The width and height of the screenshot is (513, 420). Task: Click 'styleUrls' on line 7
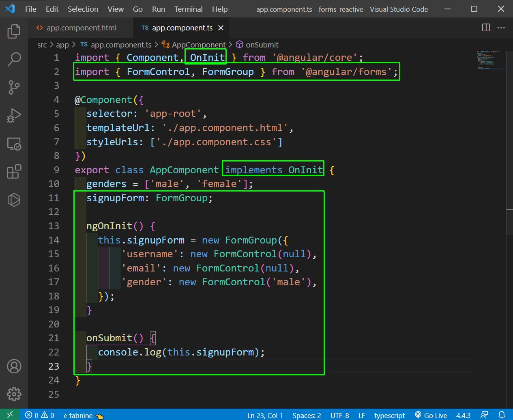pos(112,142)
